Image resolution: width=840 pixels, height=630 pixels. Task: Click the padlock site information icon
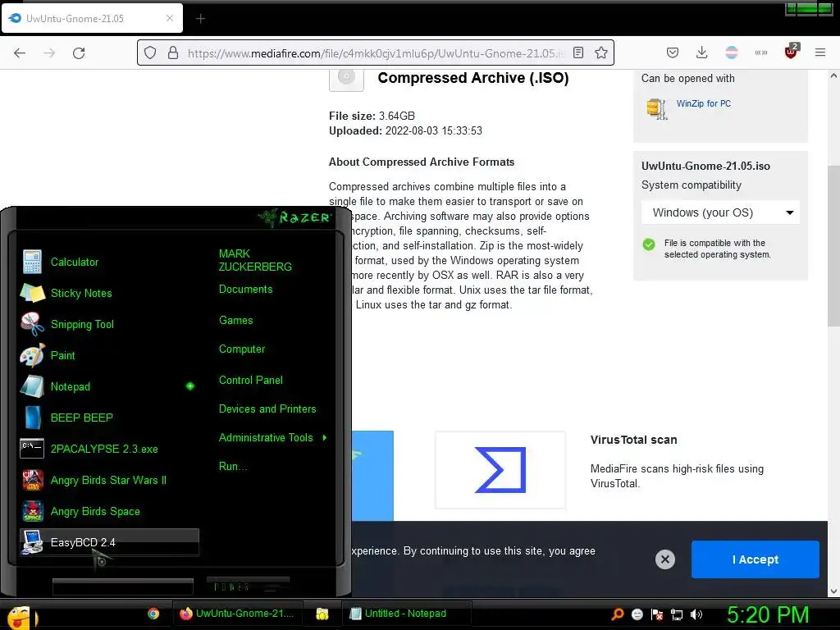point(172,52)
